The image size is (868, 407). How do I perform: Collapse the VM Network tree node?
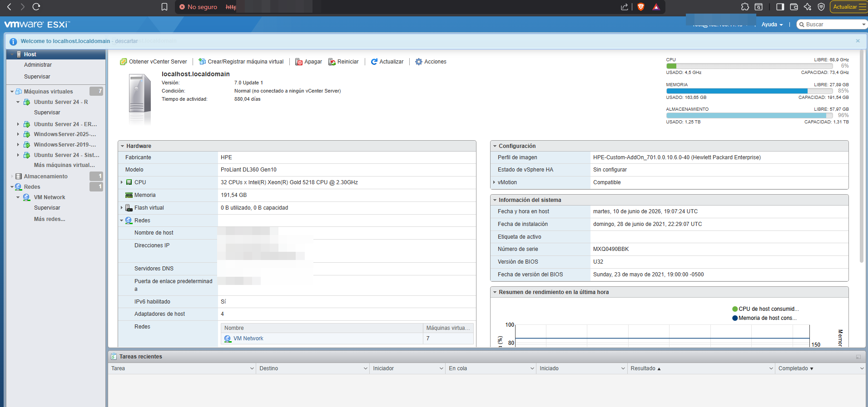[x=18, y=197]
